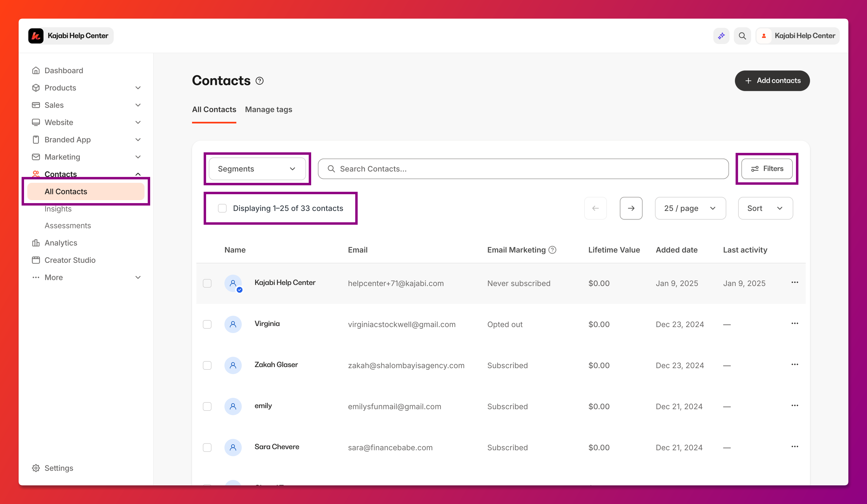Open the row menu for emily

pos(795,406)
